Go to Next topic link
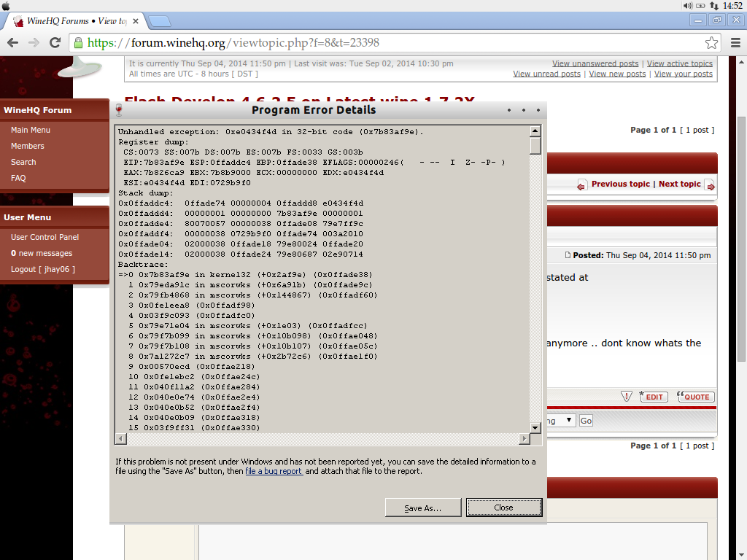Screen dimensions: 747x560 coord(680,184)
